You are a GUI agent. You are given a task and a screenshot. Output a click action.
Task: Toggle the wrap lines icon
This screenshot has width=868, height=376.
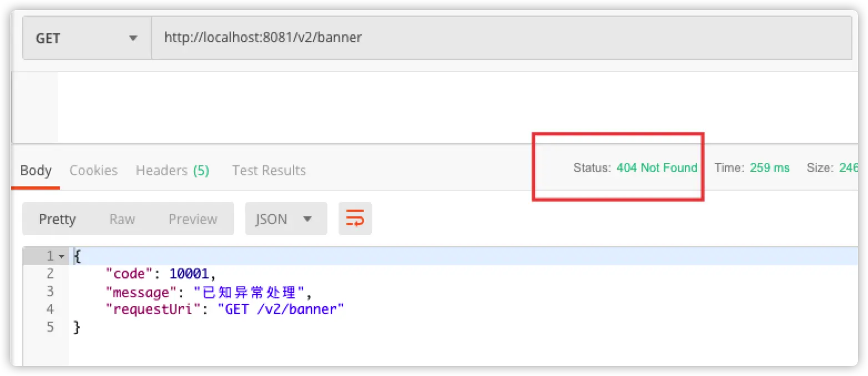point(355,219)
